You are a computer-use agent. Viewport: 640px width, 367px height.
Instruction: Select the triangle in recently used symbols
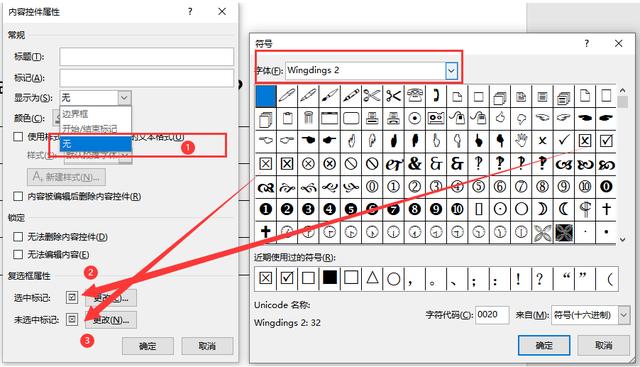[x=372, y=278]
